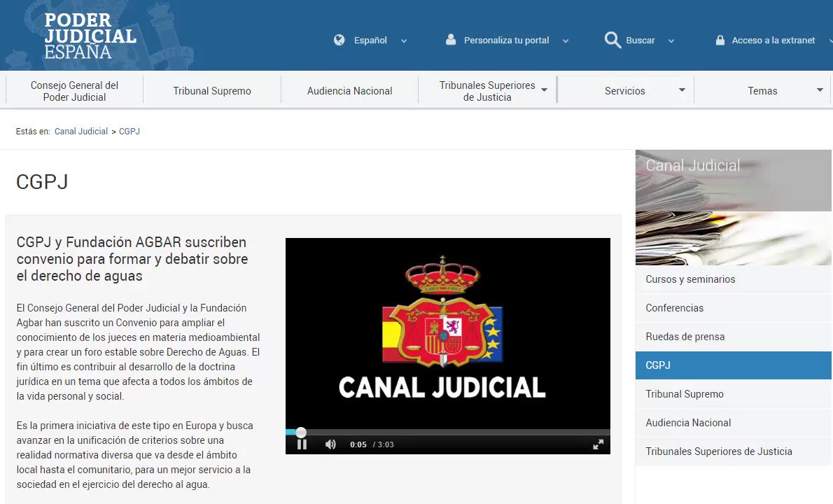Open Cursos y seminarios sidebar link
833x504 pixels.
[x=733, y=279]
